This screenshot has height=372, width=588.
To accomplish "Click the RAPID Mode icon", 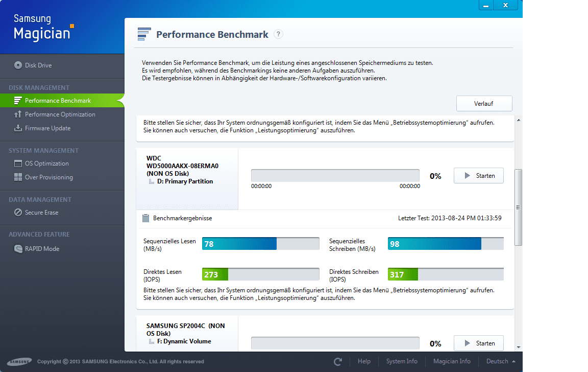I will [18, 249].
